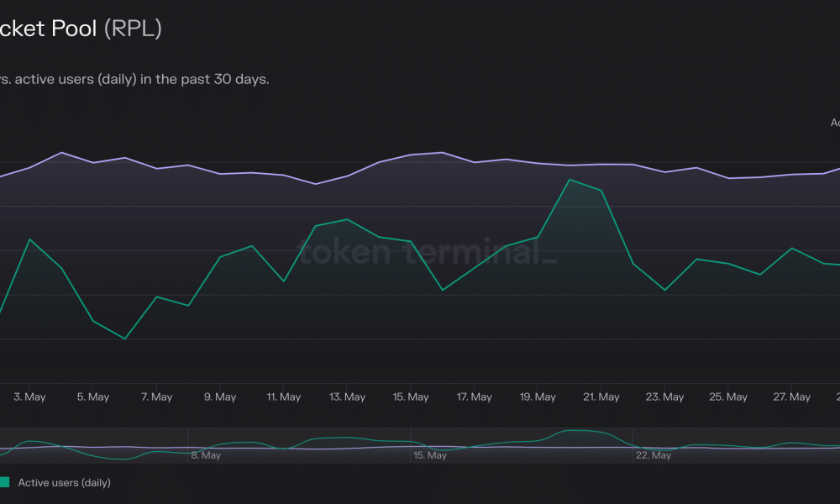
Task: Click the (RPL) ticker in the title
Action: [x=133, y=29]
